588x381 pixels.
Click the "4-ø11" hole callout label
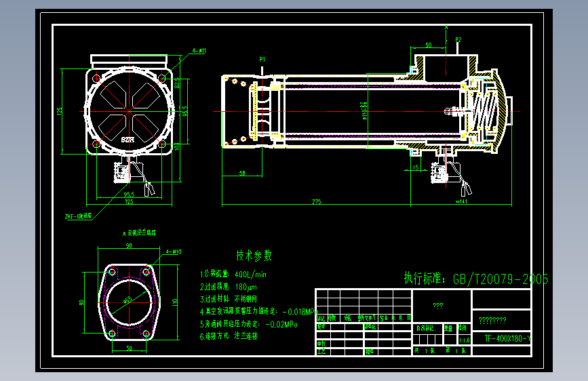[x=199, y=51]
